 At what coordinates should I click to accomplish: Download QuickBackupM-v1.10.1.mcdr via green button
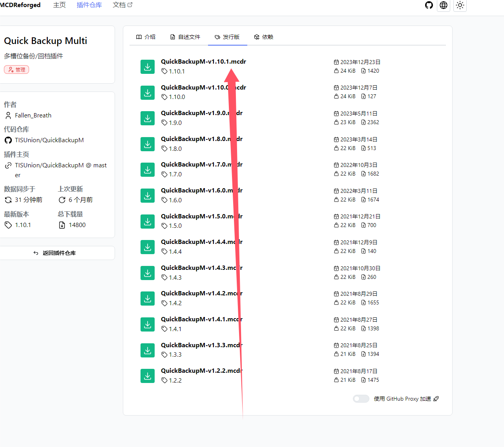[x=148, y=67]
